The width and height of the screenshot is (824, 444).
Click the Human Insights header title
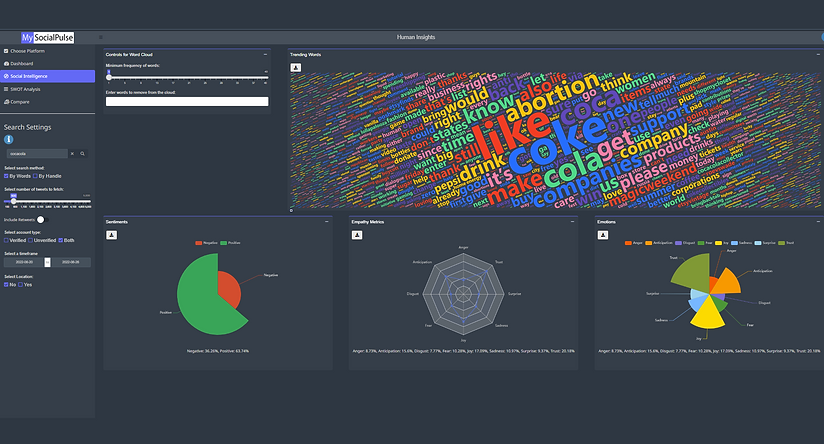tap(416, 37)
